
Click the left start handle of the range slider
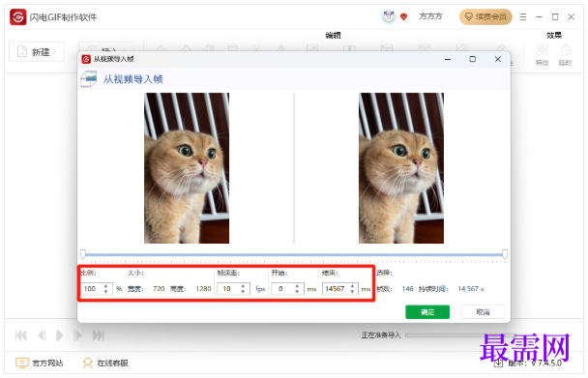(x=83, y=254)
